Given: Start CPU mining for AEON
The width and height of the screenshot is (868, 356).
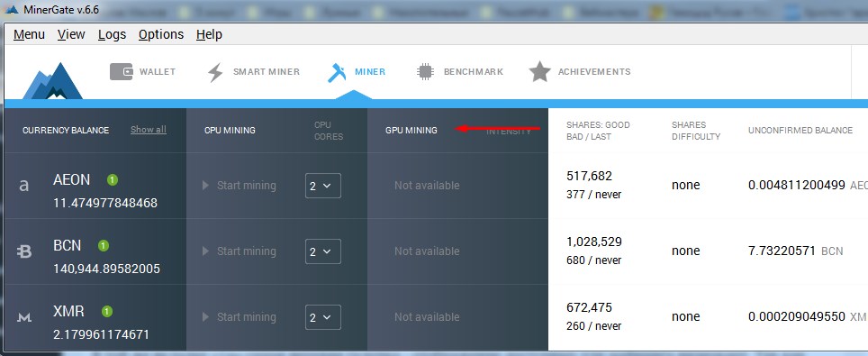Looking at the screenshot, I should (240, 185).
